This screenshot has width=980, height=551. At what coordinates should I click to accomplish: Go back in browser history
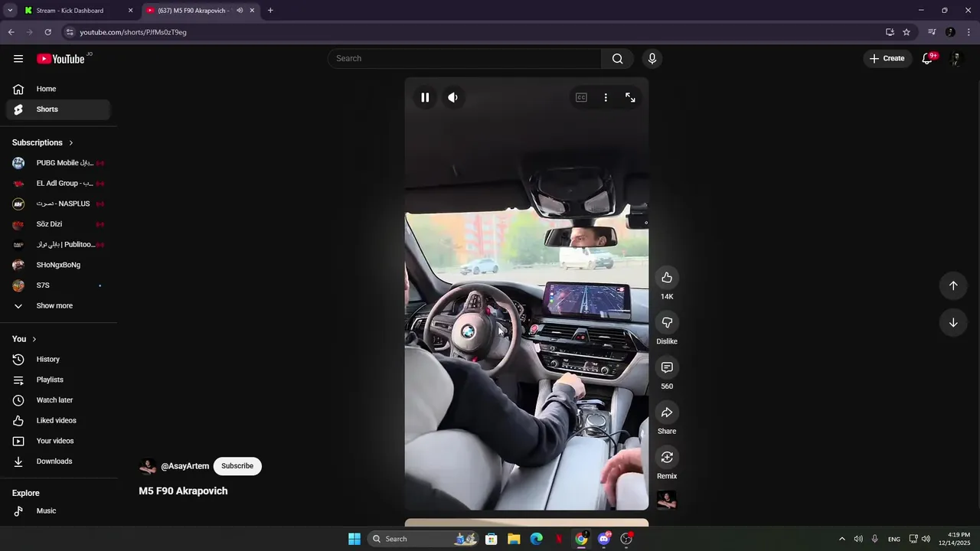pos(11,32)
